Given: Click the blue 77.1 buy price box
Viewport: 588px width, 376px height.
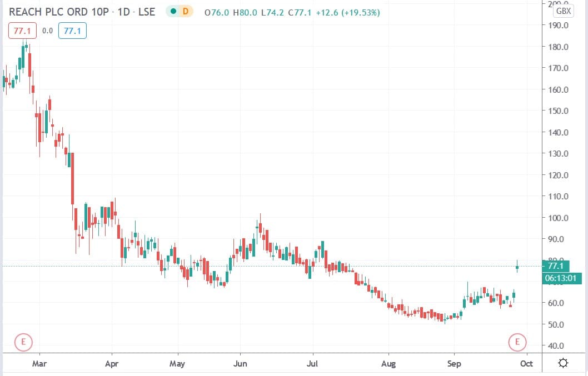Looking at the screenshot, I should click(72, 31).
